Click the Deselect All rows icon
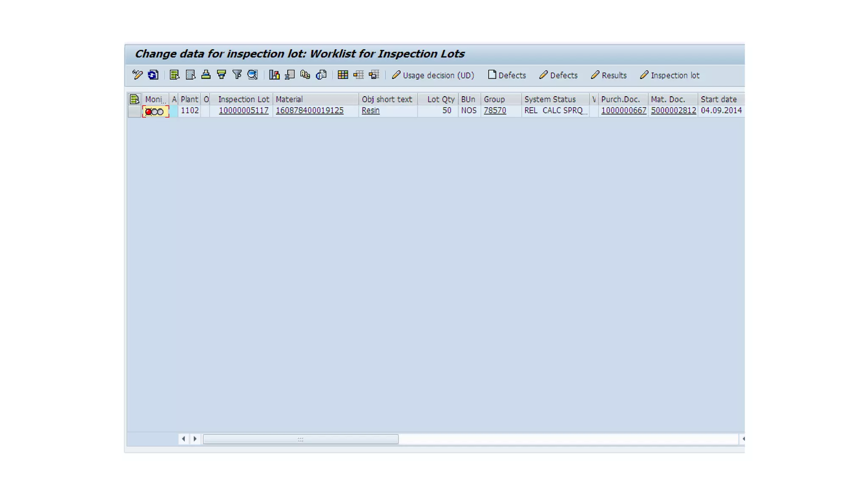 click(190, 75)
